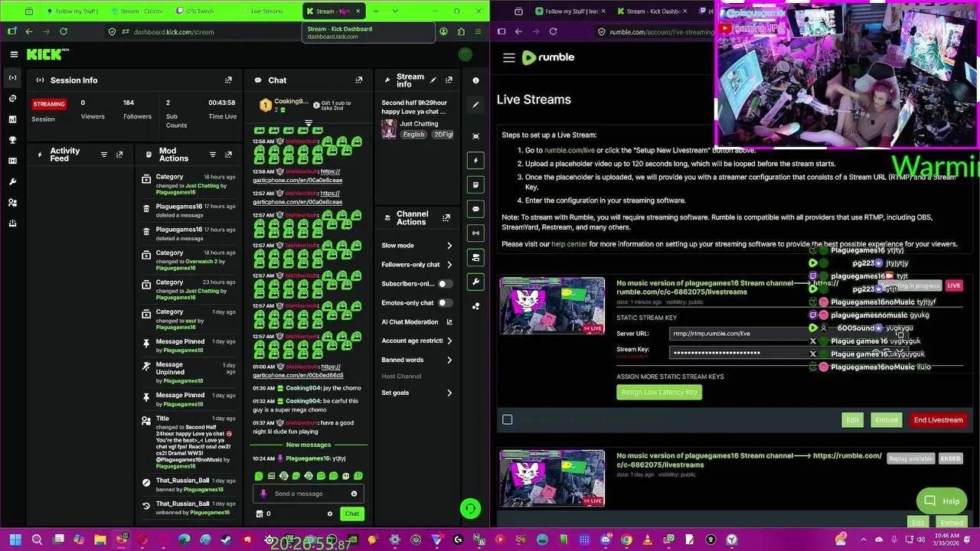Tick the checkbox beside the first Rumble livestream
980x551 pixels.
[x=507, y=419]
